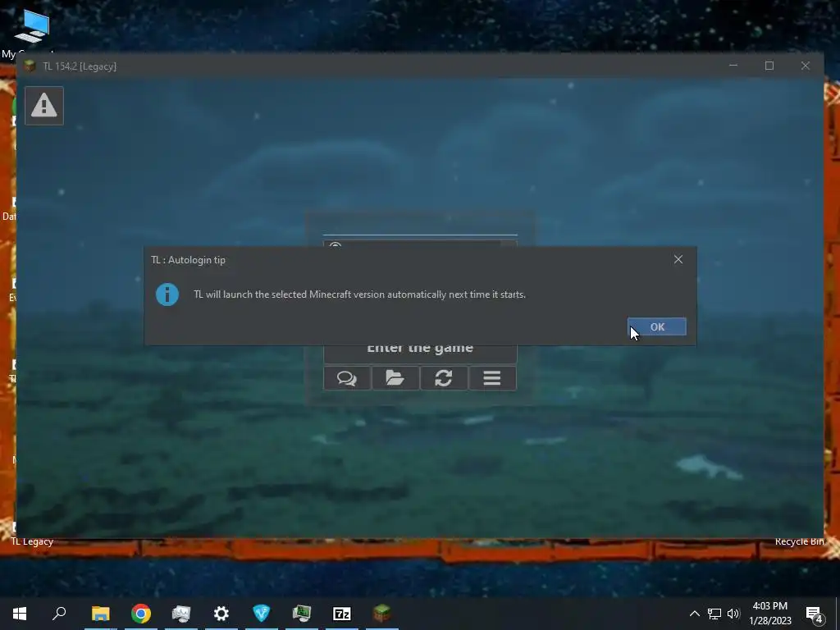This screenshot has height=630, width=840.
Task: Maximize the TL 154.2 [Legacy] window
Action: [x=769, y=66]
